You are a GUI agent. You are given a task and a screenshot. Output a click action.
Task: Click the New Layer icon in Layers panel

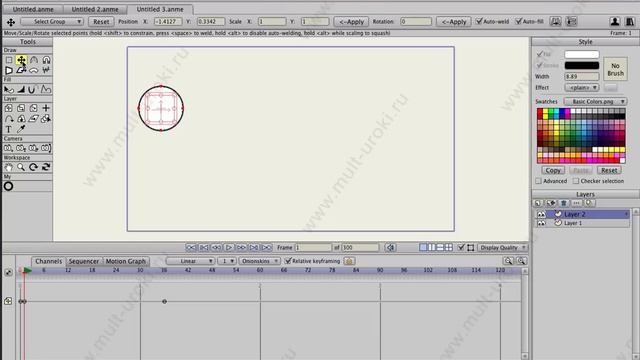click(x=538, y=203)
